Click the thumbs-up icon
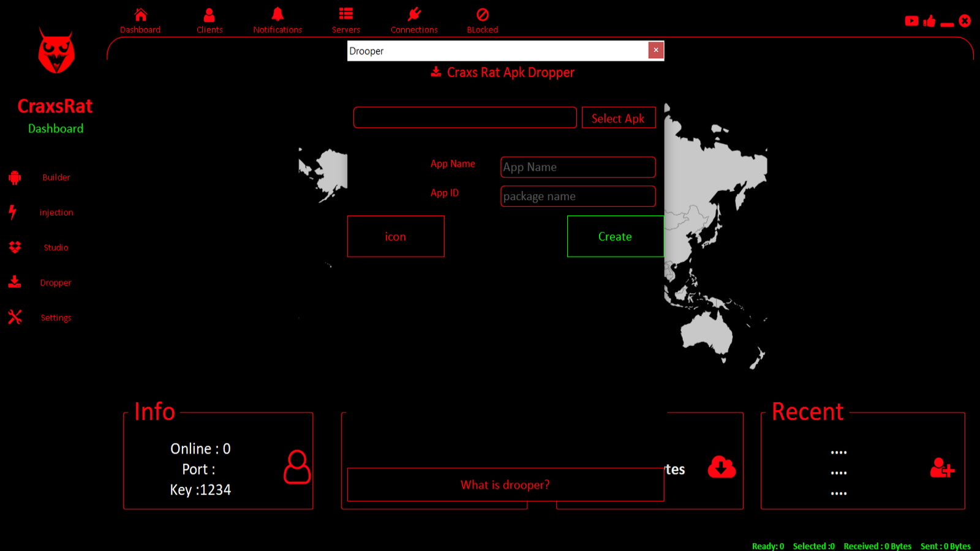Screen dimensions: 980x551 coord(929,21)
